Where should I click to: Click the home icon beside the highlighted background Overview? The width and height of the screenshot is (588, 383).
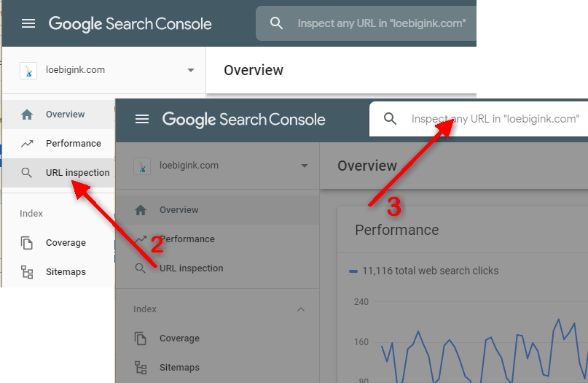[x=27, y=115]
